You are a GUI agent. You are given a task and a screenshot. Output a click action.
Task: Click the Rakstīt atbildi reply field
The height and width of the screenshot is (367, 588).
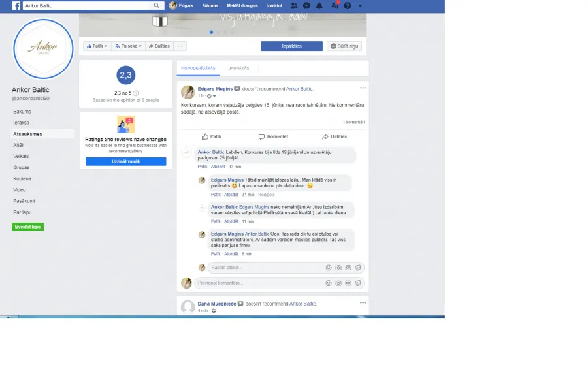[x=286, y=268]
